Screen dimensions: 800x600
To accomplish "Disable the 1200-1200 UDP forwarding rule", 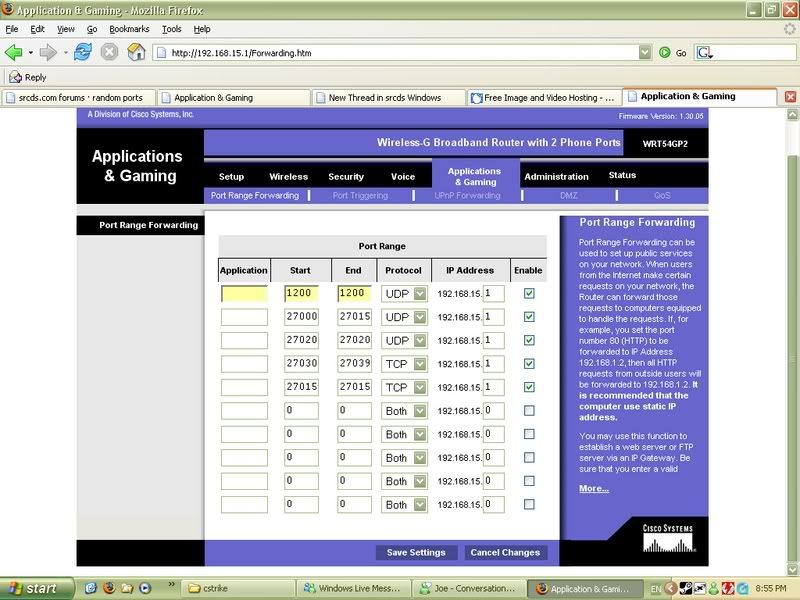I will point(529,293).
